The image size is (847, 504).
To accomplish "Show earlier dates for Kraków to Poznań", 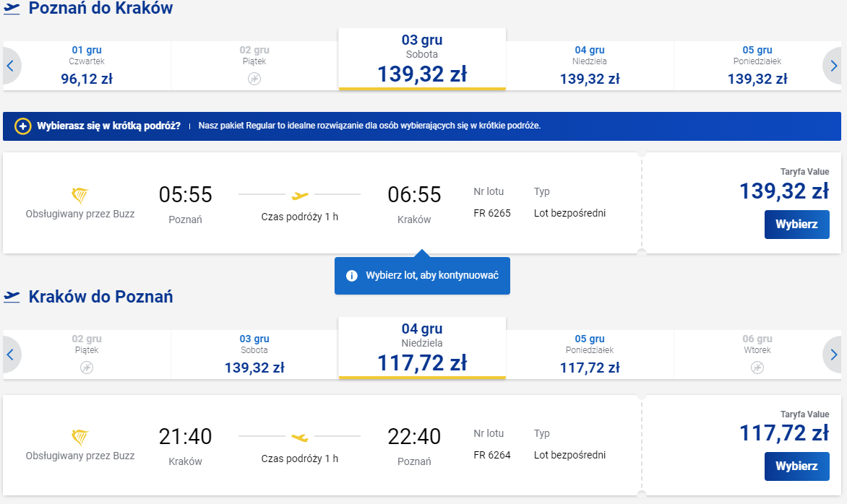I will click(x=10, y=355).
